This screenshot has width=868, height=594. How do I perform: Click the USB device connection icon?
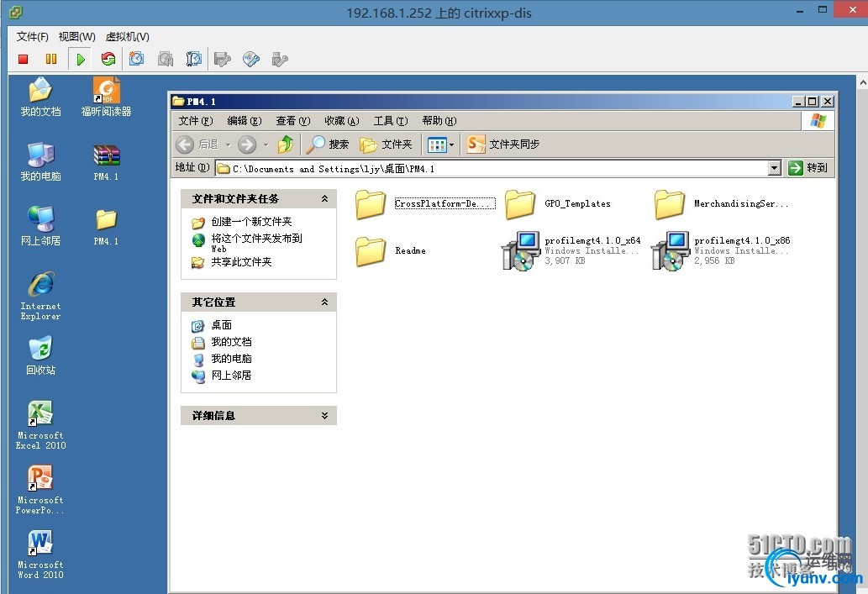[280, 59]
